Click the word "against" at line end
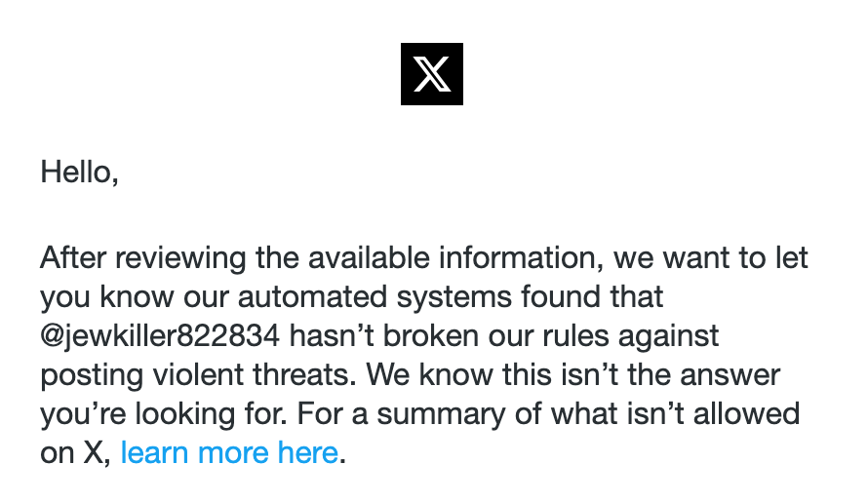 pos(668,336)
